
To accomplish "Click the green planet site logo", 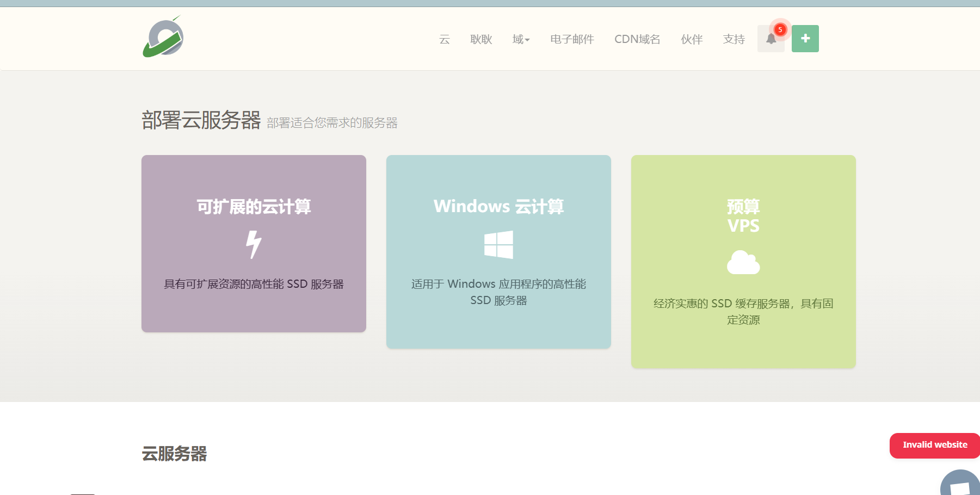I will click(163, 38).
